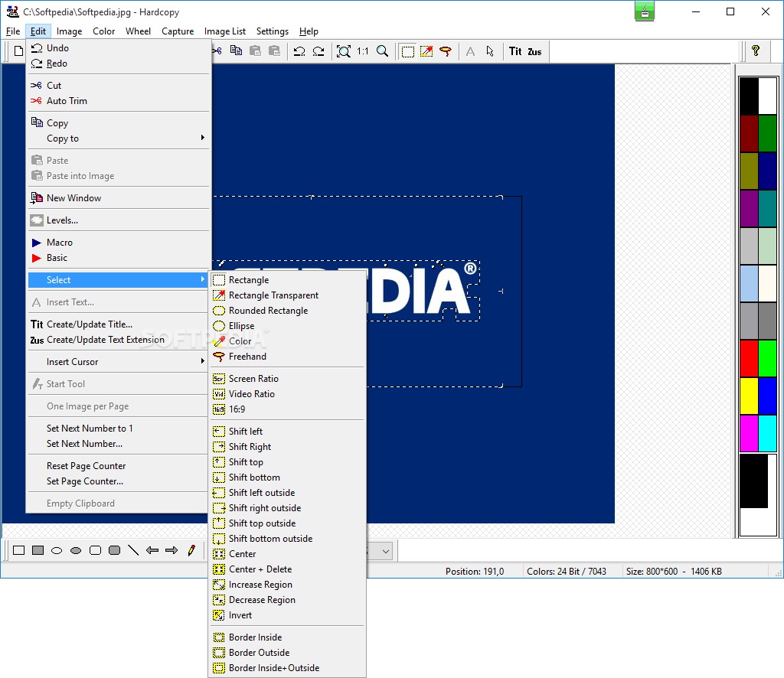Viewport: 784px width, 678px height.
Task: Choose Set Next Number to 1
Action: (x=118, y=429)
